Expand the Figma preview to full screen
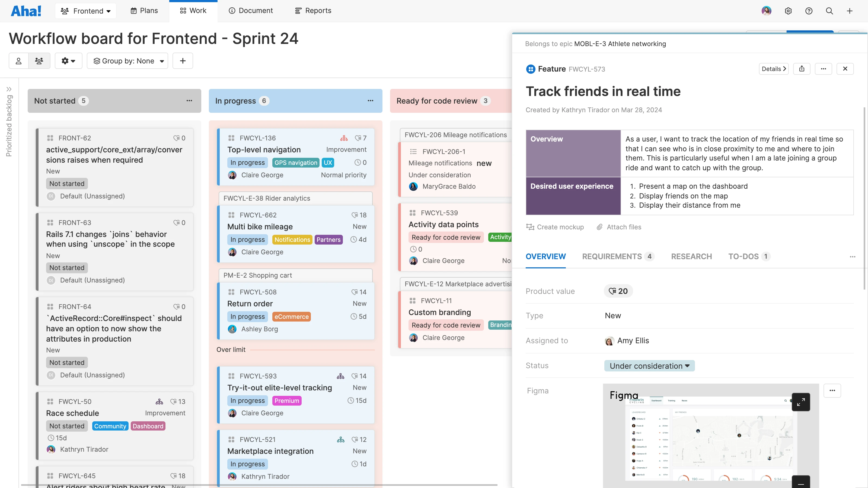This screenshot has width=868, height=488. [x=801, y=402]
